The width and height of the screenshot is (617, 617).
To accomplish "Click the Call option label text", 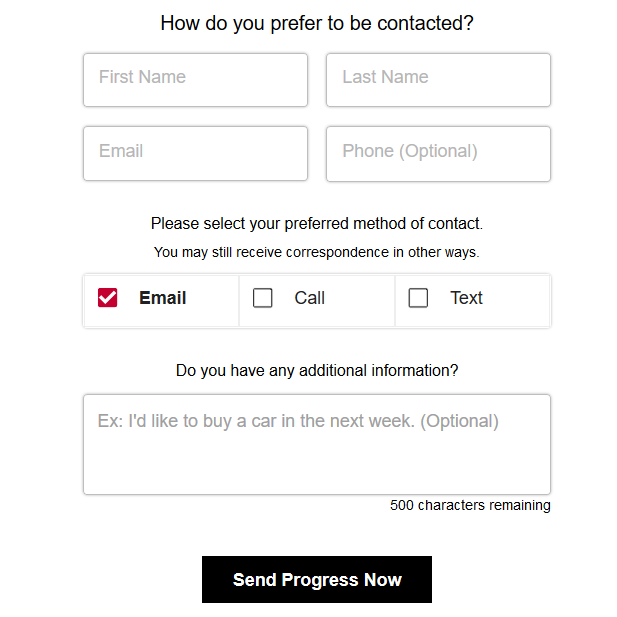I will click(x=310, y=298).
